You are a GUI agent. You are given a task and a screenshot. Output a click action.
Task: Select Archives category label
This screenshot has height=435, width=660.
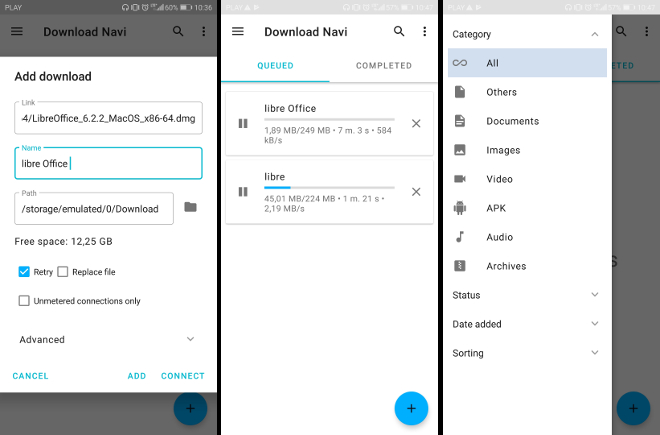506,266
